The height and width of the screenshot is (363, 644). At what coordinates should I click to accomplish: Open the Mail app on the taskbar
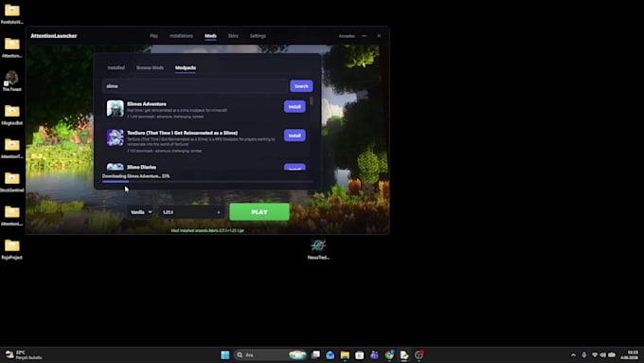(331, 354)
